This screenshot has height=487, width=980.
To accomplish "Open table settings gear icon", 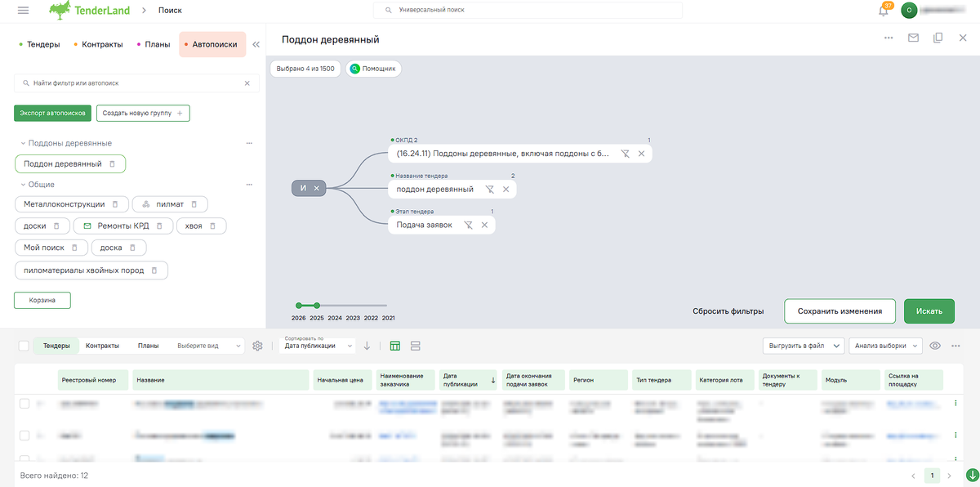I will coord(257,346).
